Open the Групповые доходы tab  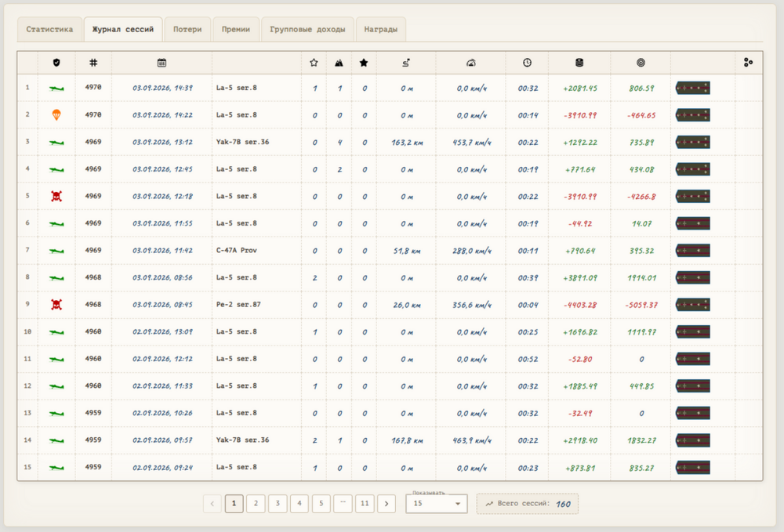(x=307, y=30)
